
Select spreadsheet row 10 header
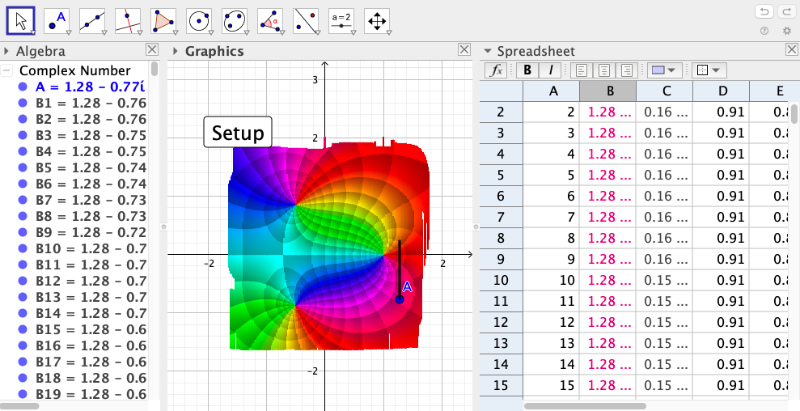pos(501,280)
